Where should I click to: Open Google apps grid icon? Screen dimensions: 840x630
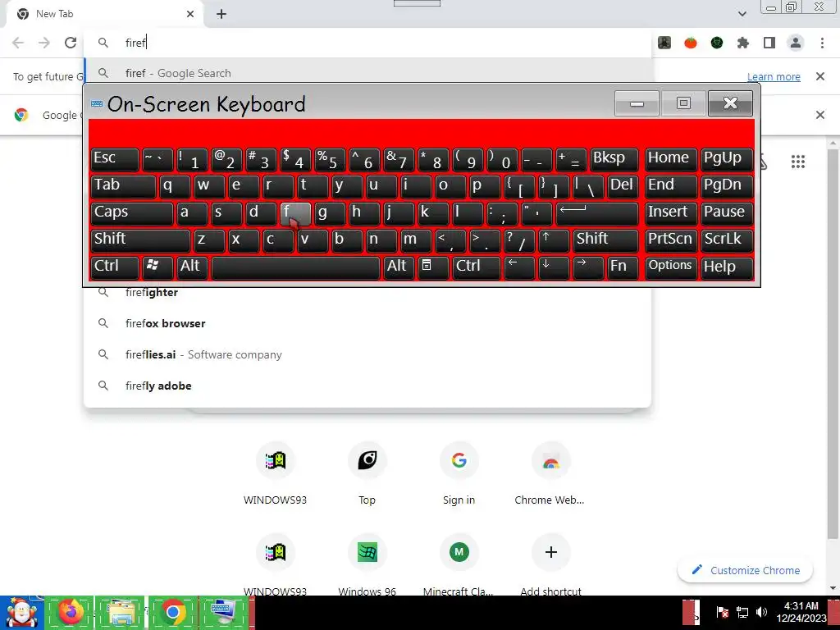click(798, 162)
